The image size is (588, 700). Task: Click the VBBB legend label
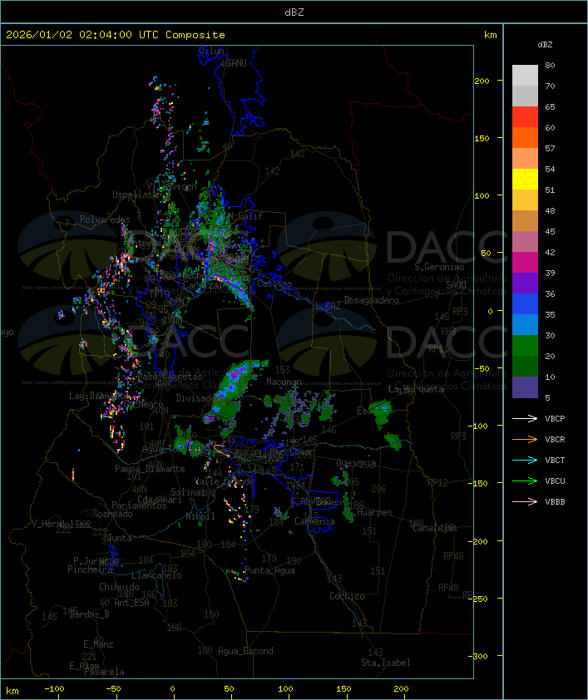pyautogui.click(x=555, y=501)
